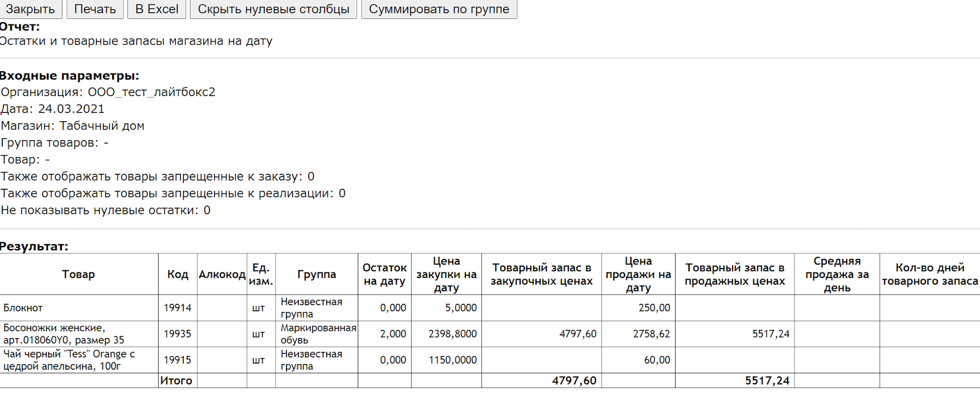
Task: Click the Итого total row label
Action: point(176,381)
